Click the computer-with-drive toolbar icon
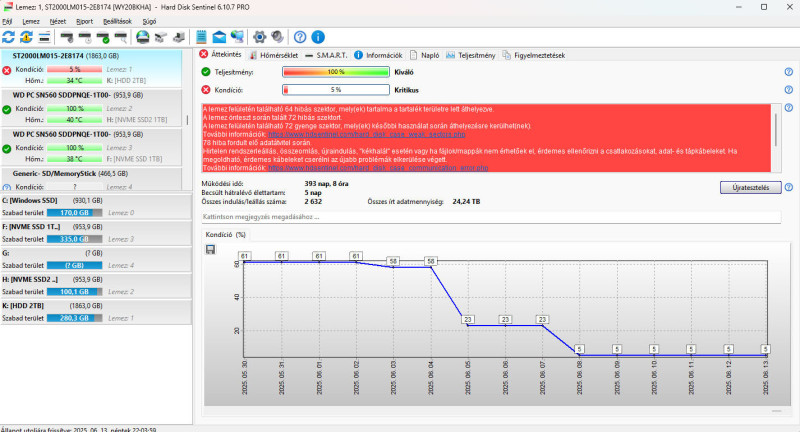 179,37
